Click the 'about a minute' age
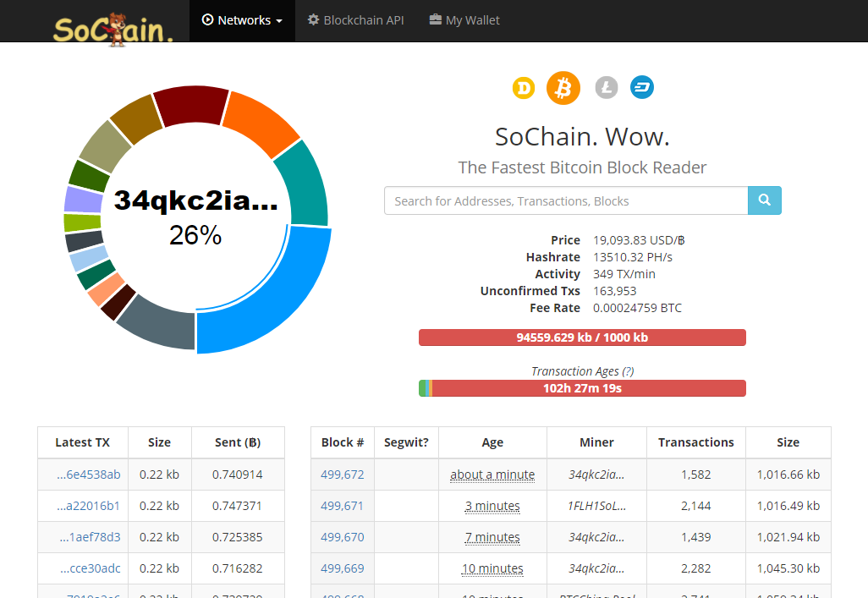Viewport: 868px width, 598px height. point(492,475)
